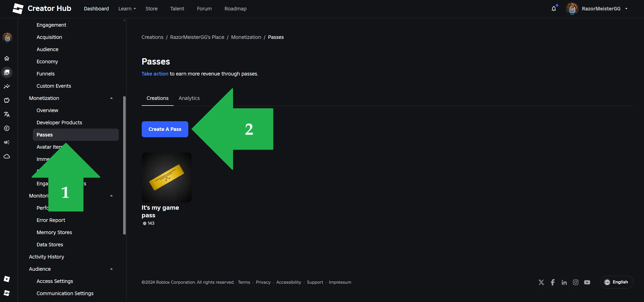Open Data Stores in sidebar

[50, 245]
